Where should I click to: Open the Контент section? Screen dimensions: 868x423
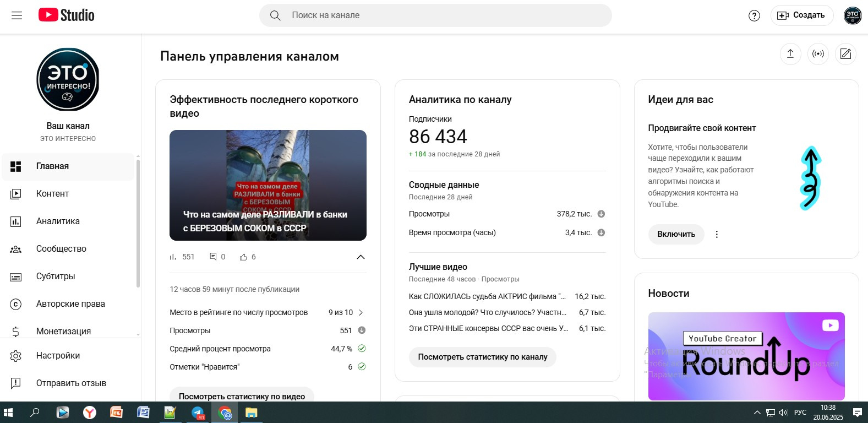coord(67,194)
